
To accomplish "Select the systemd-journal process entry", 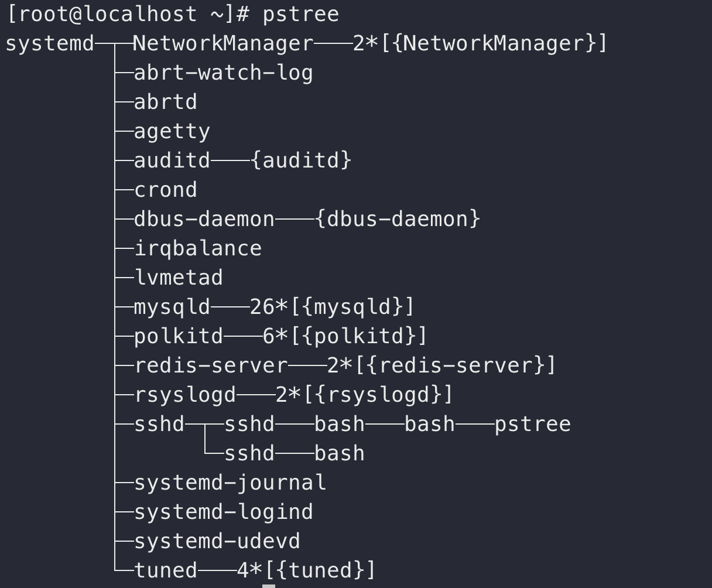I will click(230, 483).
